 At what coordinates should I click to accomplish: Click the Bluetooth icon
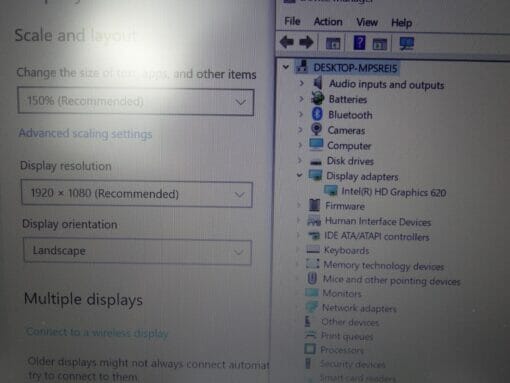[317, 114]
